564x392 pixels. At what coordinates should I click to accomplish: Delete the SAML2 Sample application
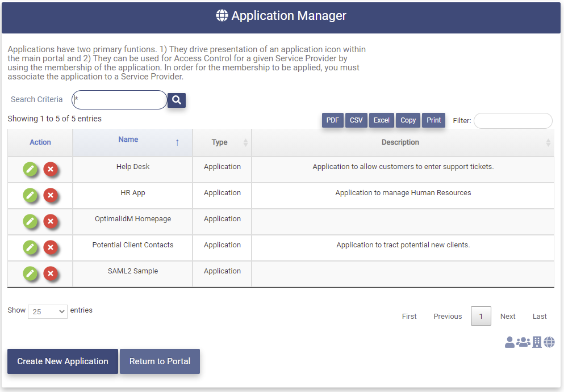click(x=51, y=273)
